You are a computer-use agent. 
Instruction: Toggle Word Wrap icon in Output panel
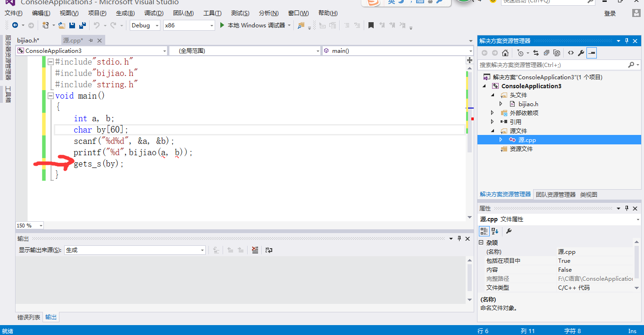coord(268,250)
